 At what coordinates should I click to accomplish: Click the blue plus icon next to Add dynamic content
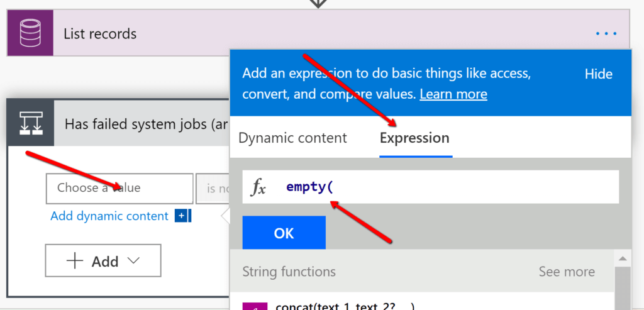coord(182,216)
